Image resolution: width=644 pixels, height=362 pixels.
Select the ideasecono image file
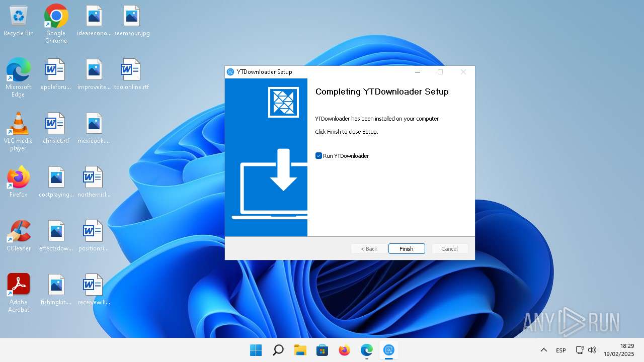(94, 21)
